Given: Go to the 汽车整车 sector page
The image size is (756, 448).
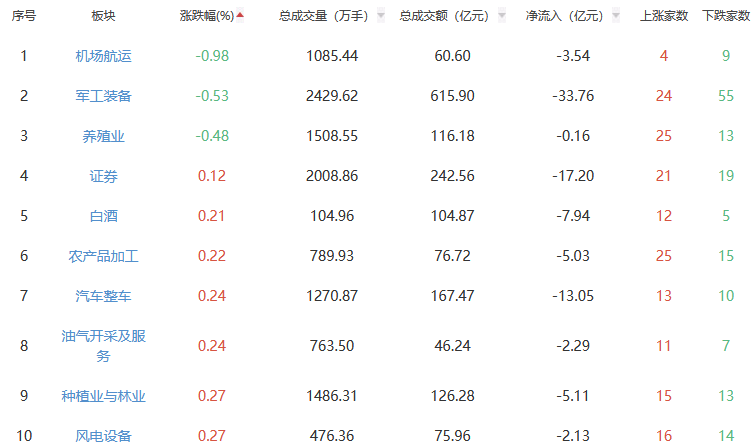Looking at the screenshot, I should point(103,296).
